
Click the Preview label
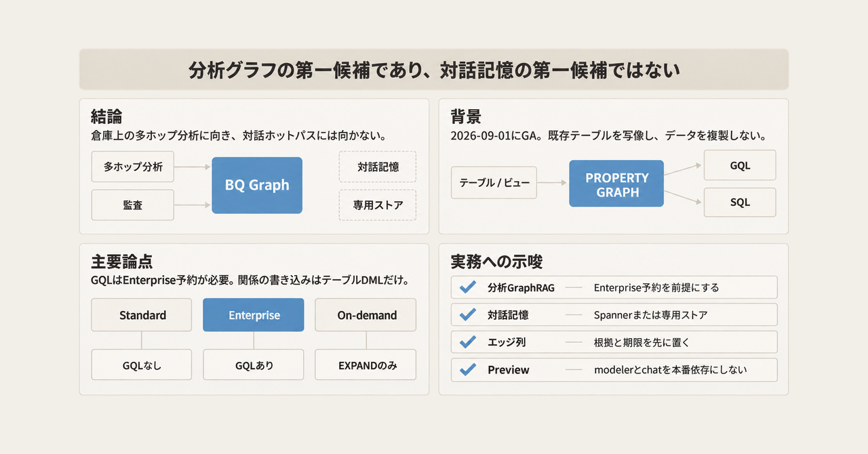(509, 370)
